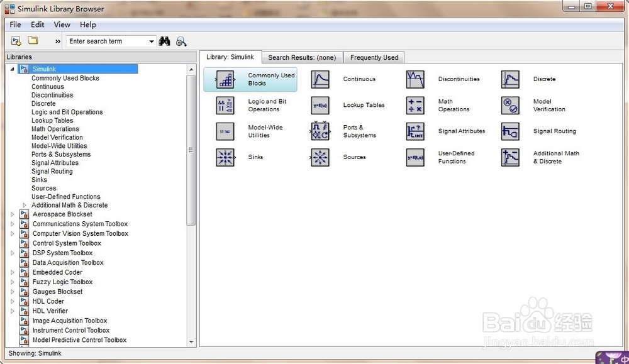The height and width of the screenshot is (364, 629).
Task: Click the Aerospace Blockset library icon
Action: [24, 214]
